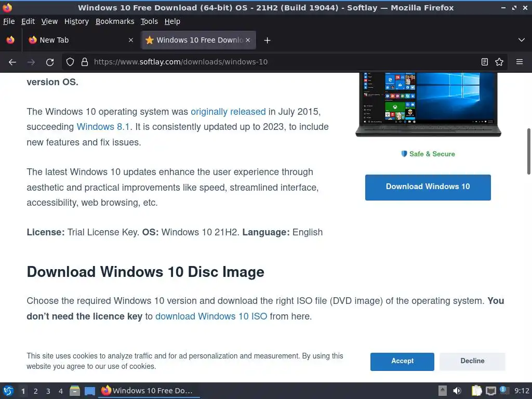This screenshot has width=532, height=399.
Task: Expand the list all tabs chevron
Action: coord(522,40)
